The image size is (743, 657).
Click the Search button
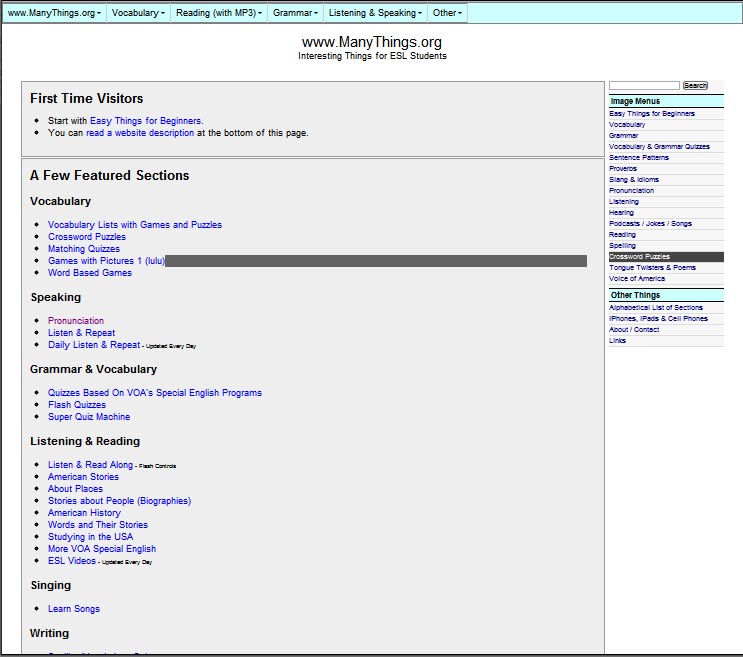(x=695, y=85)
